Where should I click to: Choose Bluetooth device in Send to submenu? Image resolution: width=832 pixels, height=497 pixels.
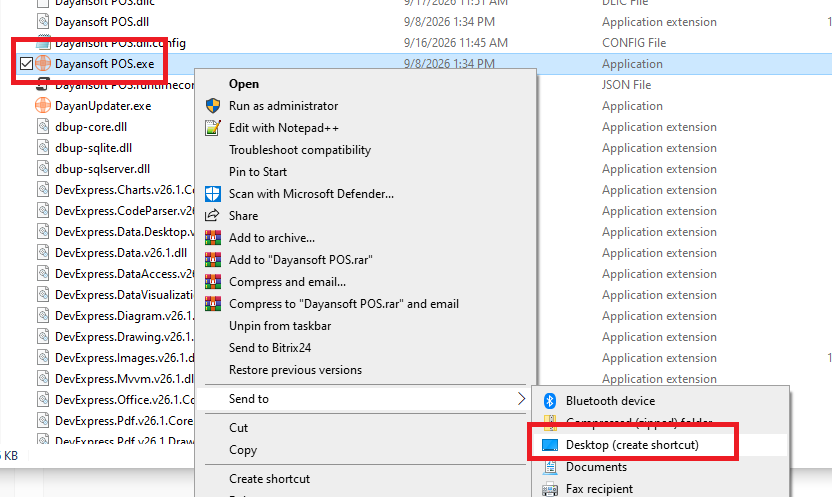610,401
